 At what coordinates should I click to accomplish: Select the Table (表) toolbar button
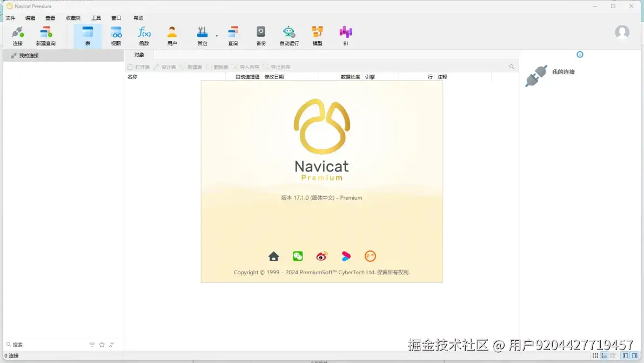(88, 36)
